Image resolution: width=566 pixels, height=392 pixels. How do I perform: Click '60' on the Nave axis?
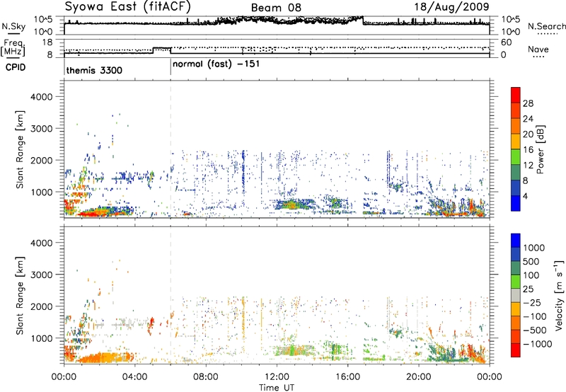click(x=507, y=42)
